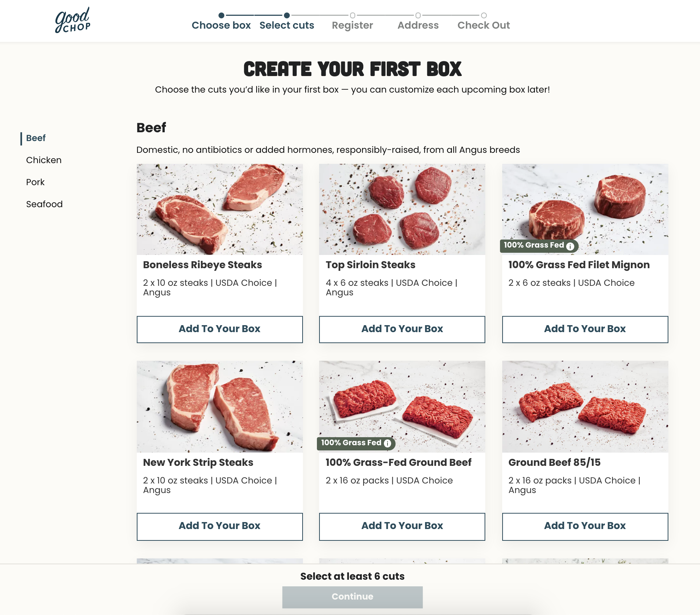Jump to Seafood category

[44, 204]
